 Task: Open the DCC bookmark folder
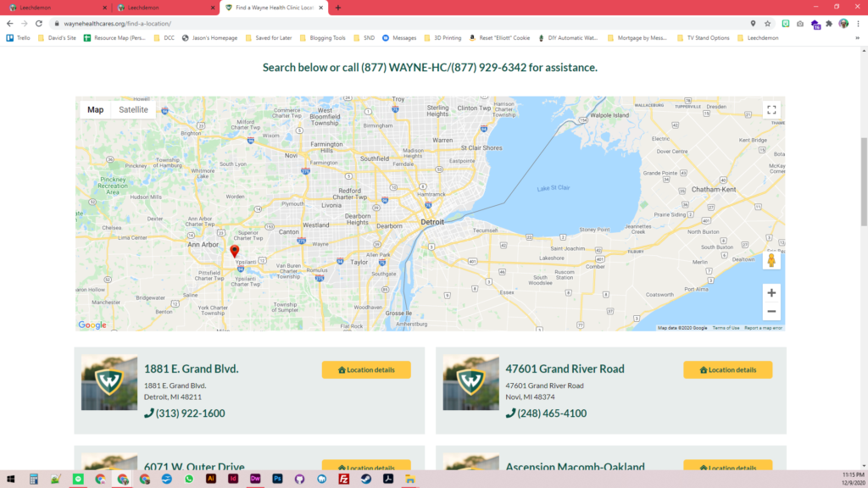(164, 38)
